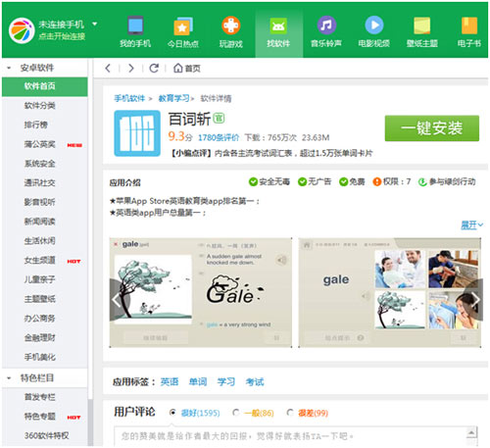Go forward with the right arrow
This screenshot has width=490, height=448.
(130, 68)
